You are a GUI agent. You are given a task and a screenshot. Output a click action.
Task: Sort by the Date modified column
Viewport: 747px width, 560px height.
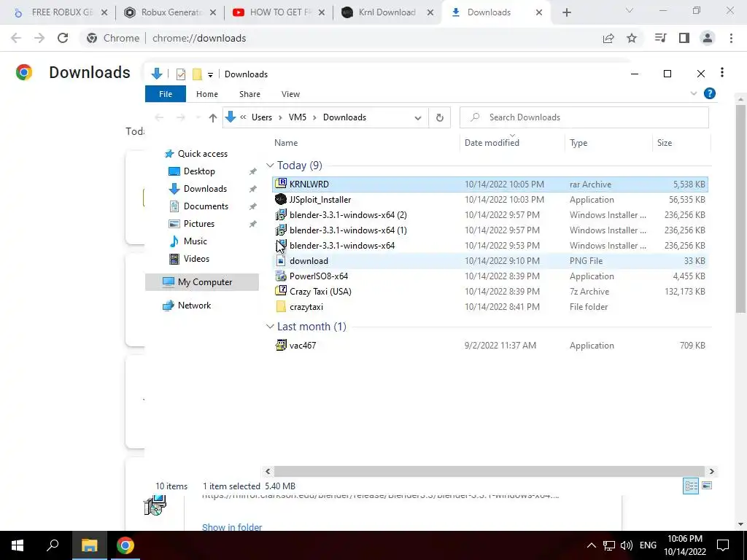492,142
